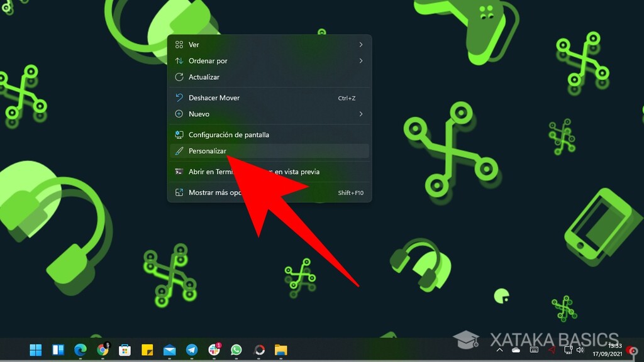Click the expand icon beside Mostrar más opciones
The image size is (644, 362).
(x=179, y=192)
